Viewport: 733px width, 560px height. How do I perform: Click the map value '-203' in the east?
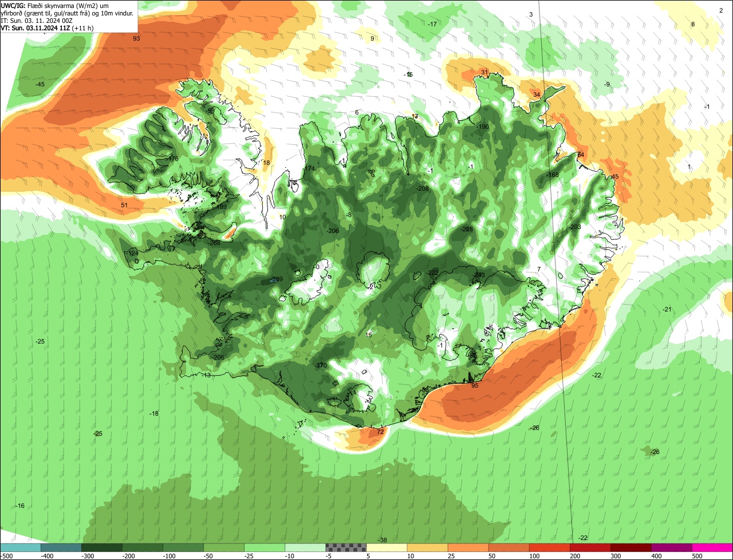coord(575,227)
